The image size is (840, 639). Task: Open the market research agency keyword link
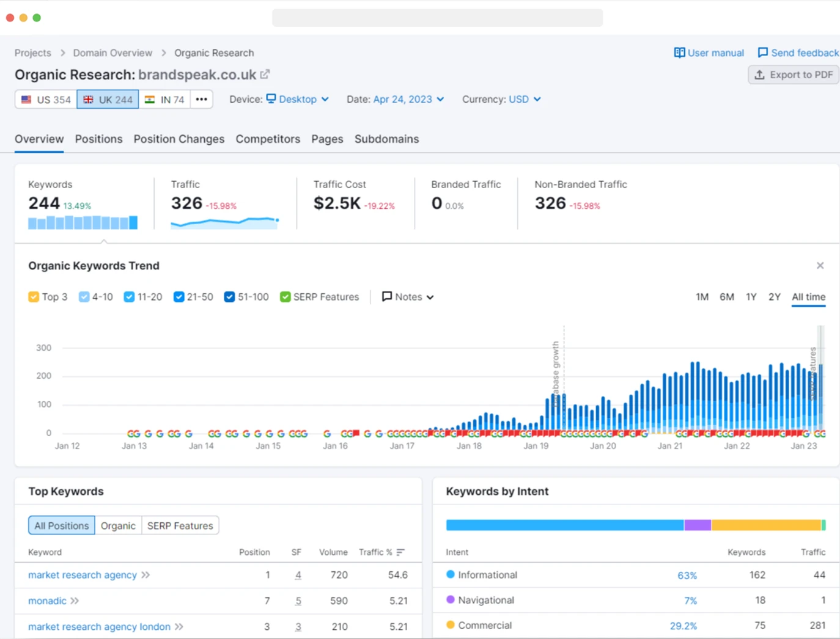tap(83, 575)
